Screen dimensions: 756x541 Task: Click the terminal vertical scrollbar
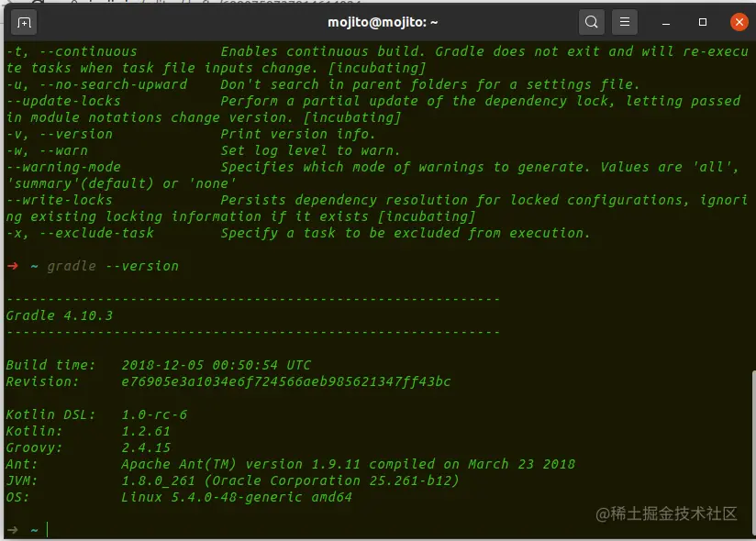click(753, 452)
